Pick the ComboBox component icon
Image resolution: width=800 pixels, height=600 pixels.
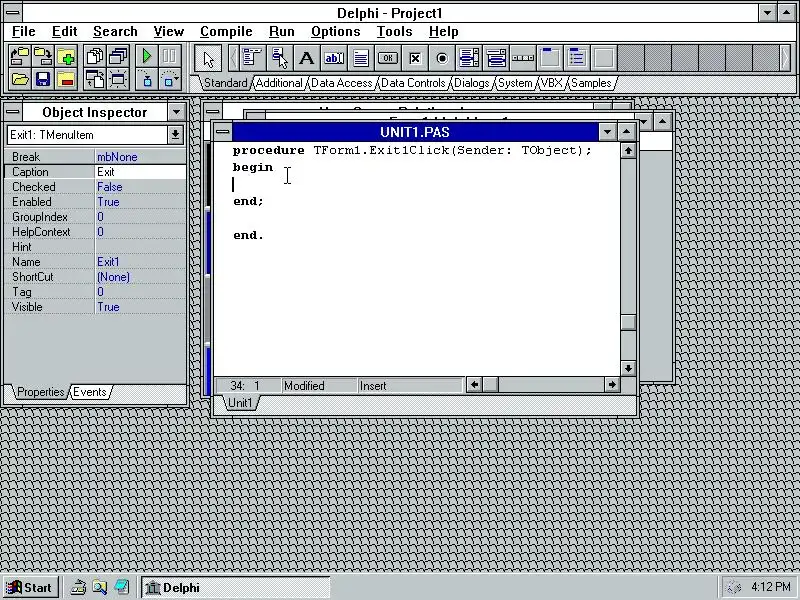click(496, 58)
